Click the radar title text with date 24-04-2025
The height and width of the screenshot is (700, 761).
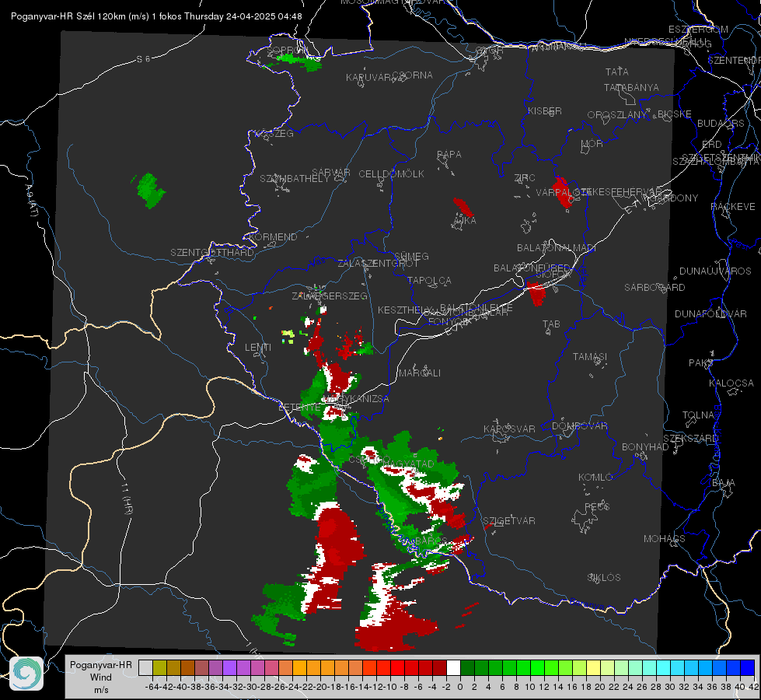(156, 16)
